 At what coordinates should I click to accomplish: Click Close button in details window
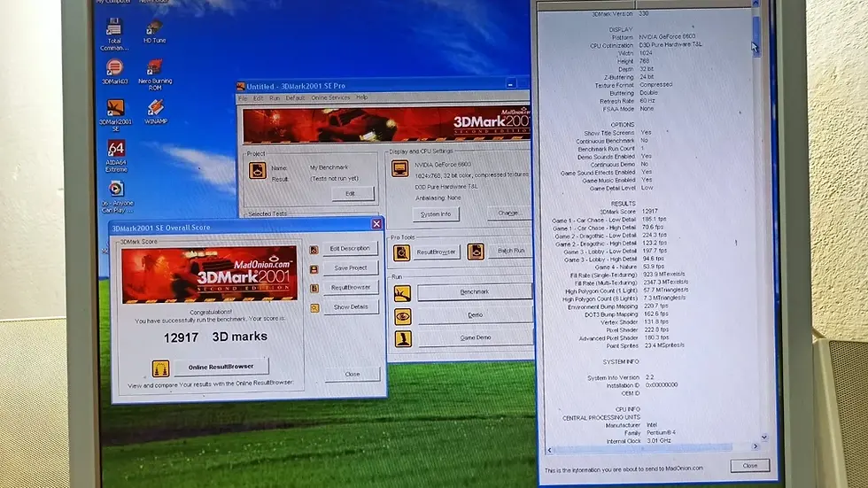tap(749, 466)
